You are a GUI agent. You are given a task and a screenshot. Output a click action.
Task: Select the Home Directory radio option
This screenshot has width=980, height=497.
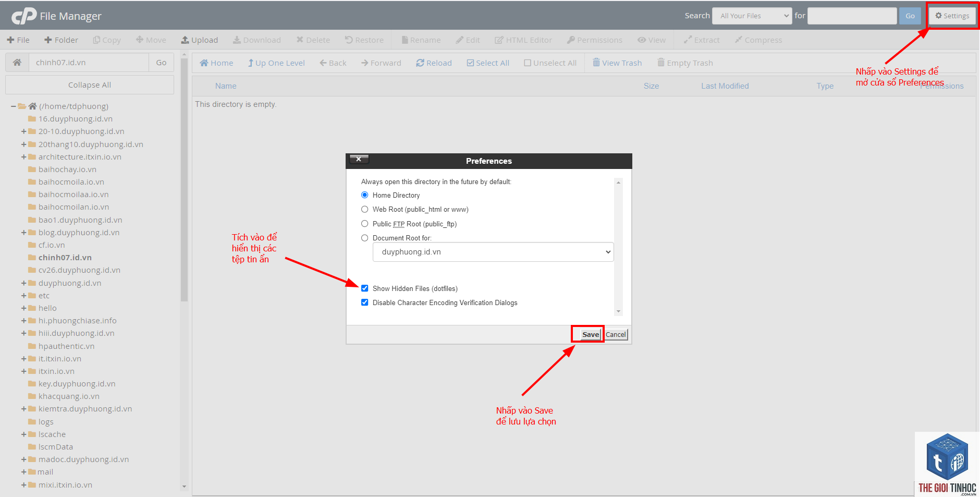[x=365, y=195]
